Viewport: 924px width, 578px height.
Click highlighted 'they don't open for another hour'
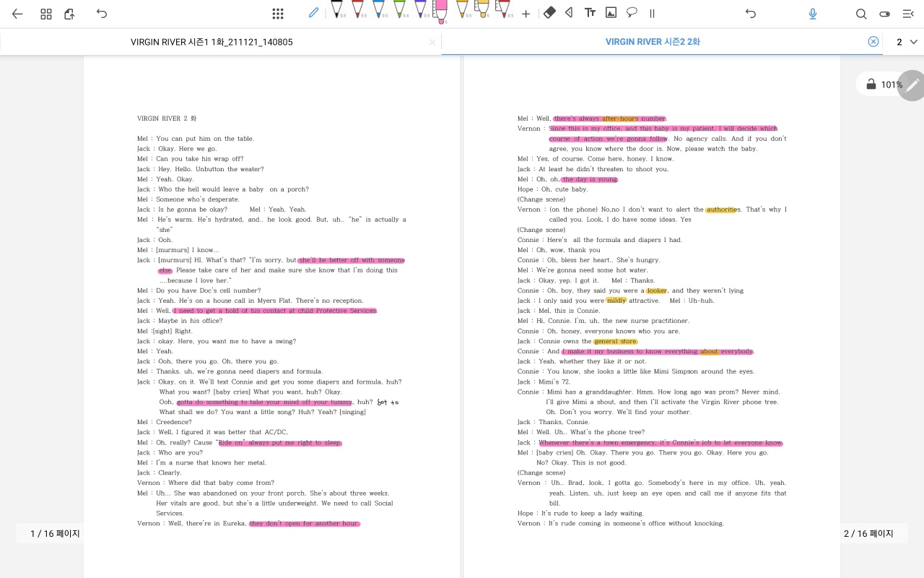click(304, 523)
